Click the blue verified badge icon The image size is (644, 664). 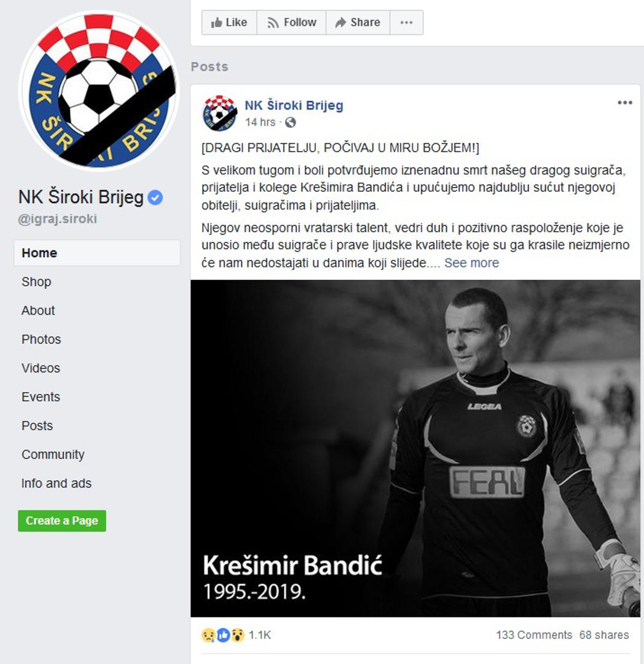click(155, 198)
